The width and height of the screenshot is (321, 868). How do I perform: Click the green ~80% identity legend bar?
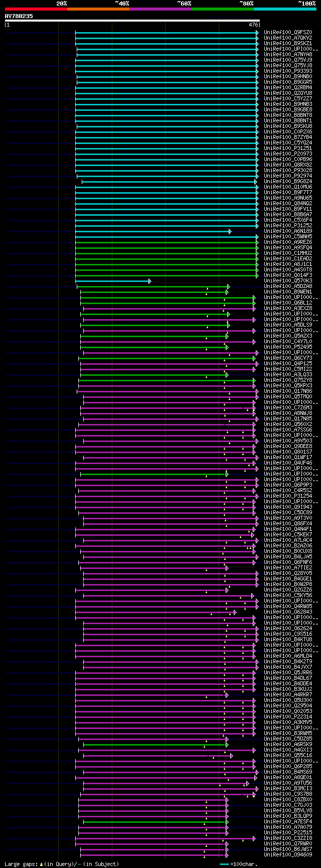coord(222,9)
